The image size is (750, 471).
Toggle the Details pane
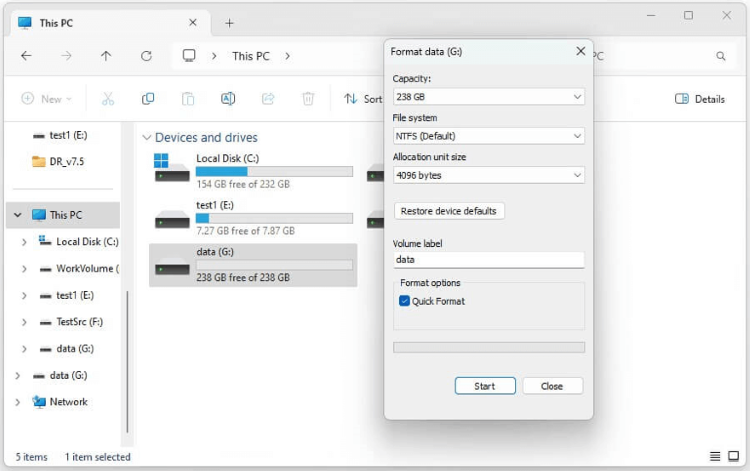(x=699, y=99)
